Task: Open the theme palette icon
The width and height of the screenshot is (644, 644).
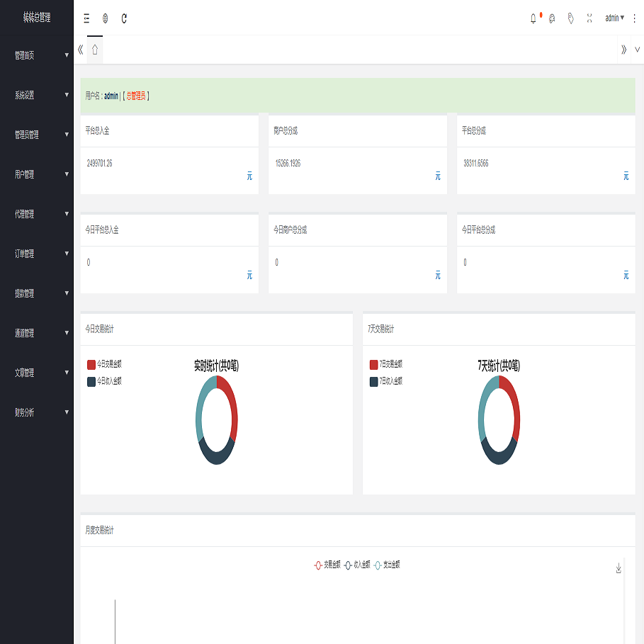Action: click(x=552, y=18)
